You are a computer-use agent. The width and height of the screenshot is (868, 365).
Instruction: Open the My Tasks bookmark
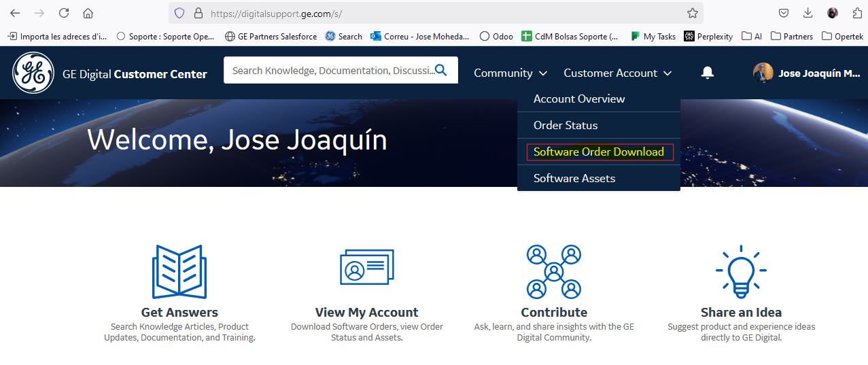pos(653,36)
